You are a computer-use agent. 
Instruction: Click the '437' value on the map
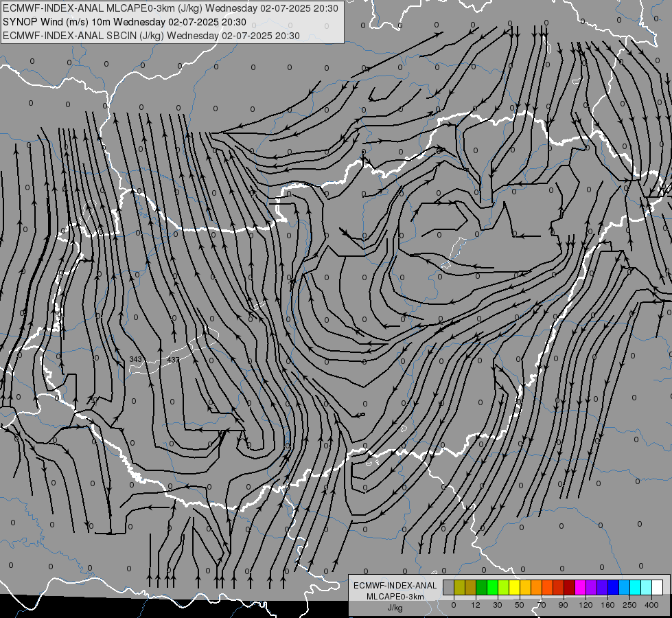point(173,360)
